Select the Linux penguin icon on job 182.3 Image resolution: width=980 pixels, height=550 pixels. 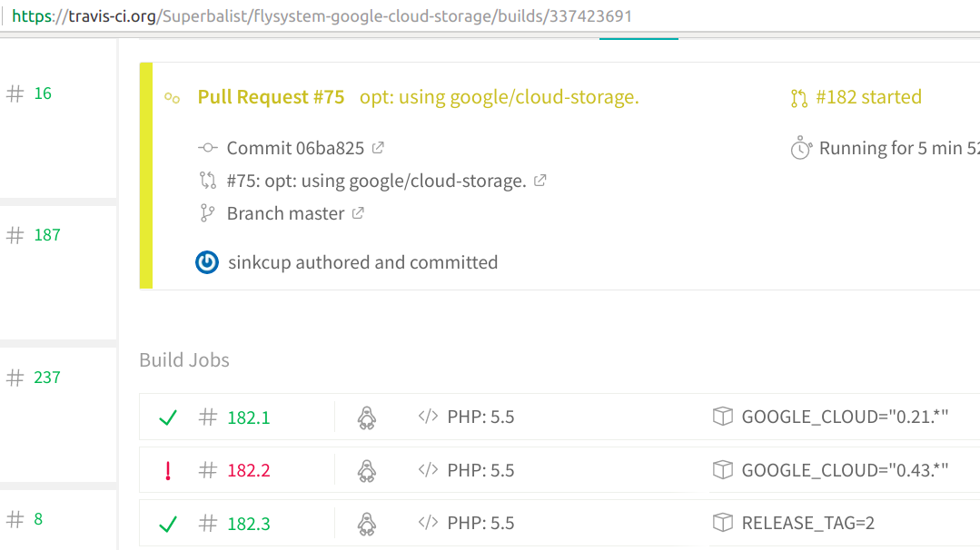[367, 523]
